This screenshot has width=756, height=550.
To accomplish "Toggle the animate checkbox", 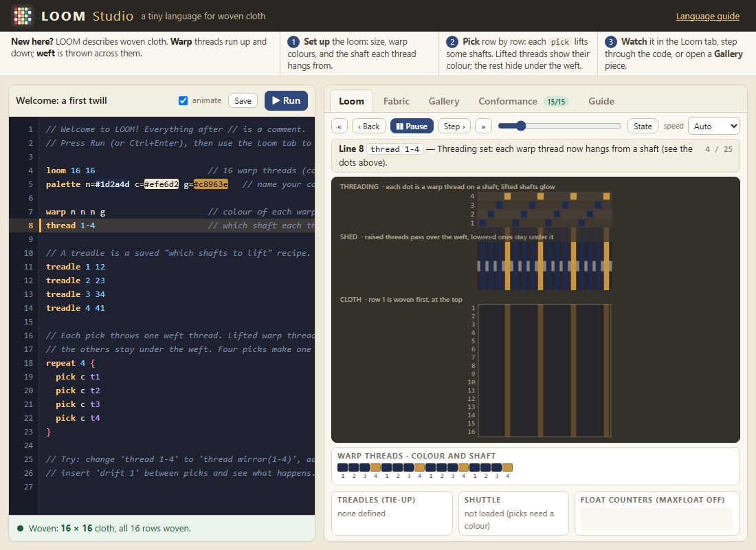I will point(184,100).
